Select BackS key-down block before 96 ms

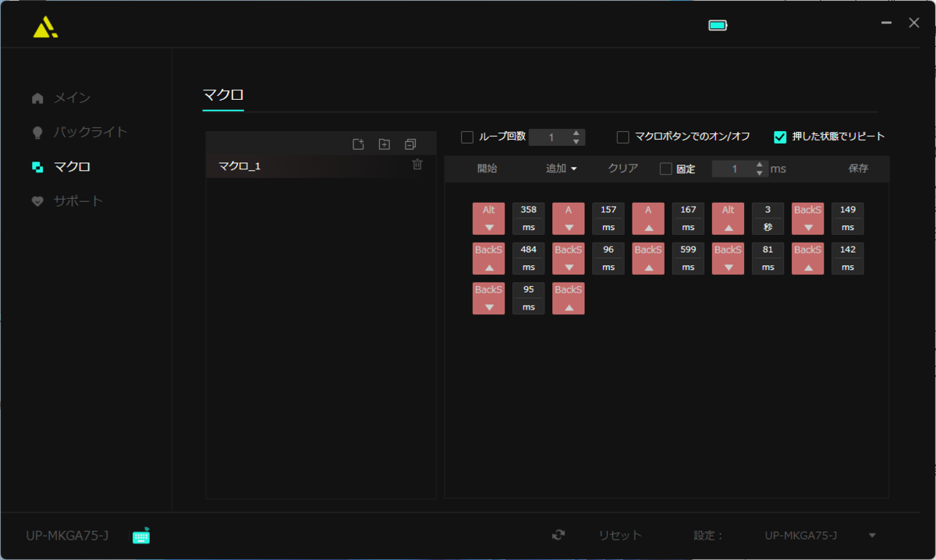click(569, 259)
